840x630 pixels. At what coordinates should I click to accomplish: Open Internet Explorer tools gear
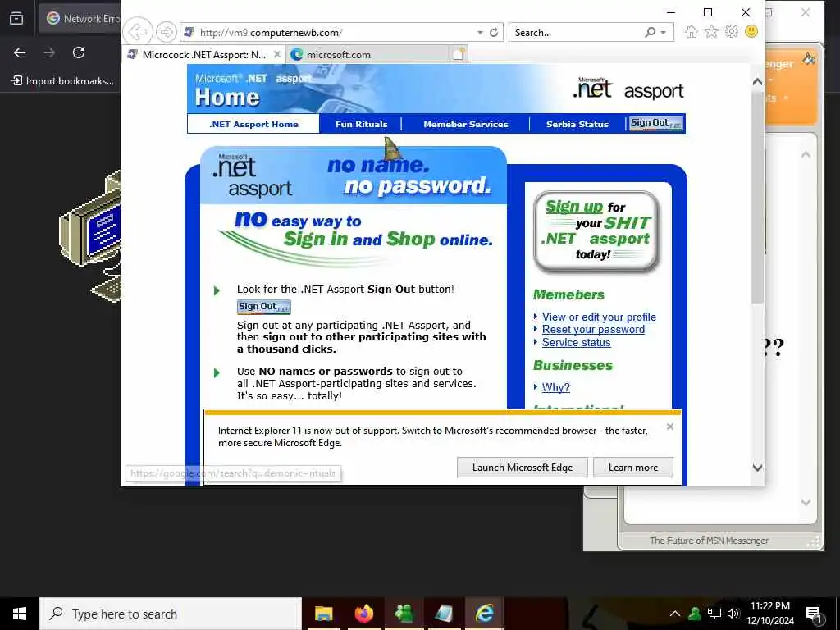tap(731, 32)
